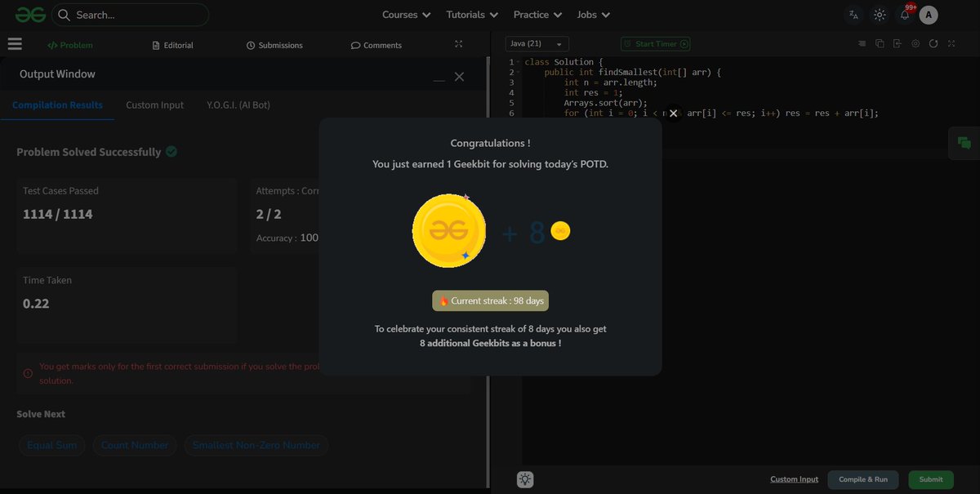
Task: Open the Comments tab
Action: coord(376,45)
